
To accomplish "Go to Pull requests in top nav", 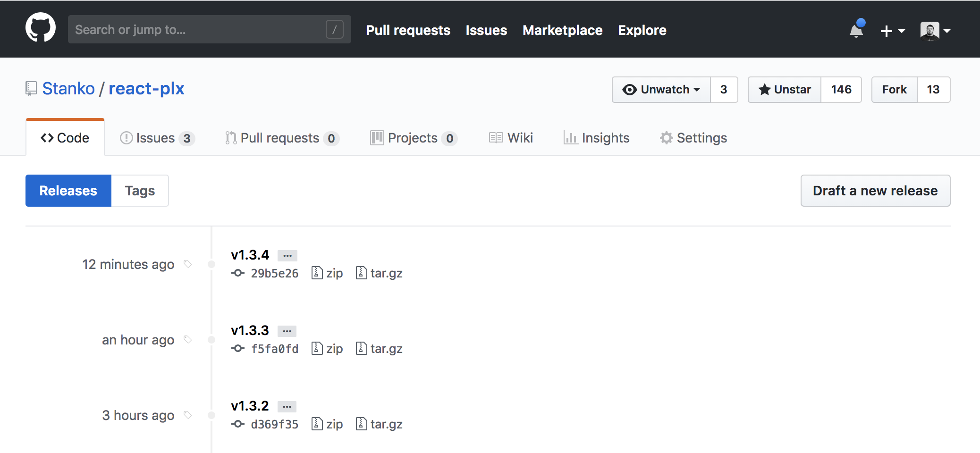I will (408, 30).
